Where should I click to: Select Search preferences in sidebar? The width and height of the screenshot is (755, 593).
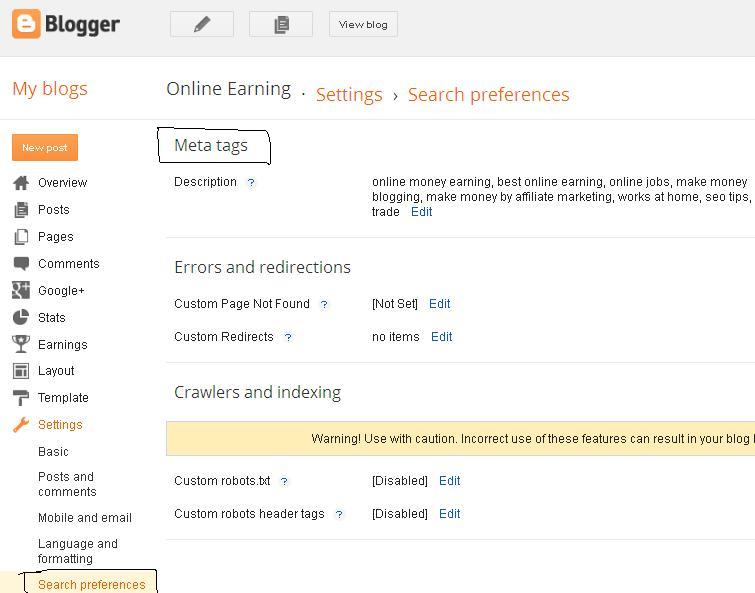[x=91, y=585]
